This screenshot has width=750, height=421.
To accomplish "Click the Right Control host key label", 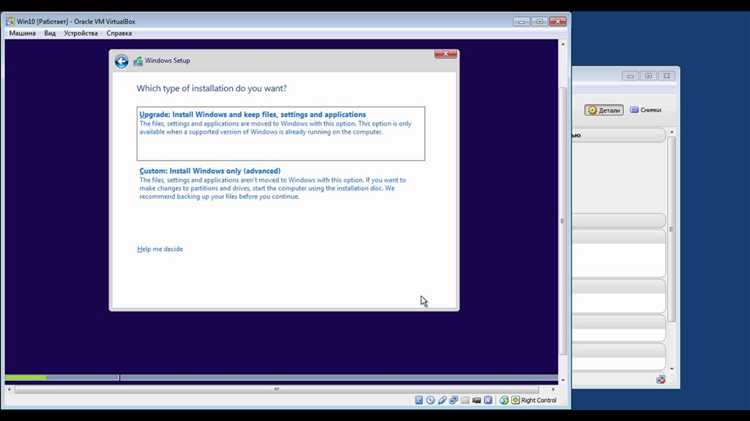I will [539, 400].
